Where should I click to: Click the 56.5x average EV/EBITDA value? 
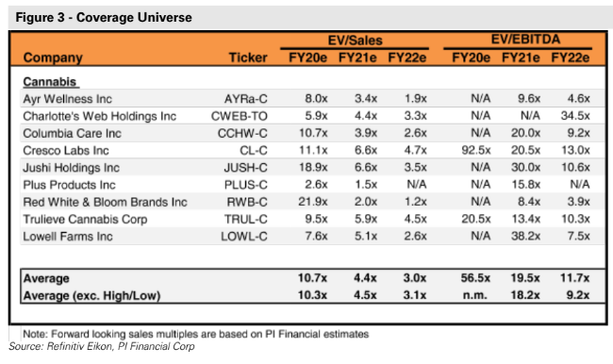tap(475, 278)
